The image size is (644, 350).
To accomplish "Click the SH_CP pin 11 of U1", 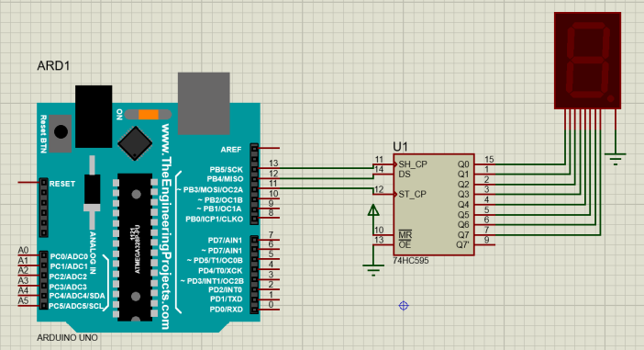I will tap(383, 164).
